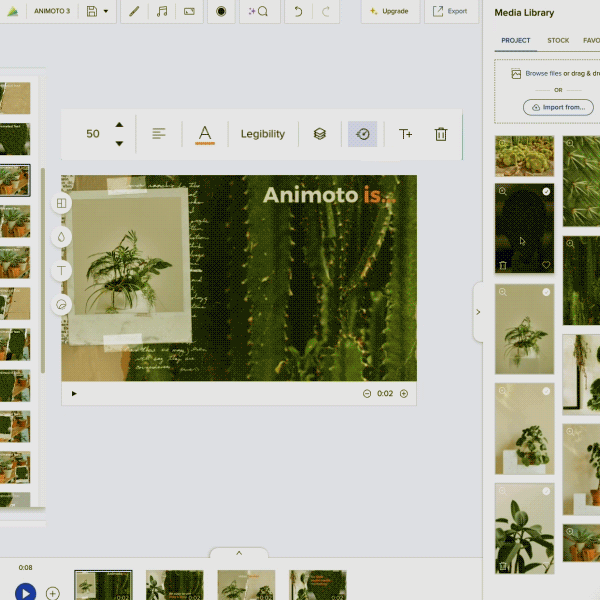600x600 pixels.
Task: Increase font size with up arrow
Action: [119, 125]
